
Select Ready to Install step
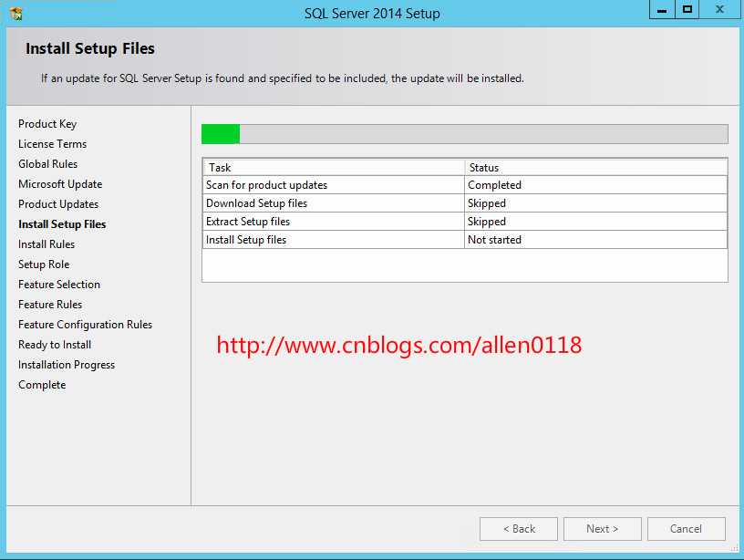[x=55, y=345]
